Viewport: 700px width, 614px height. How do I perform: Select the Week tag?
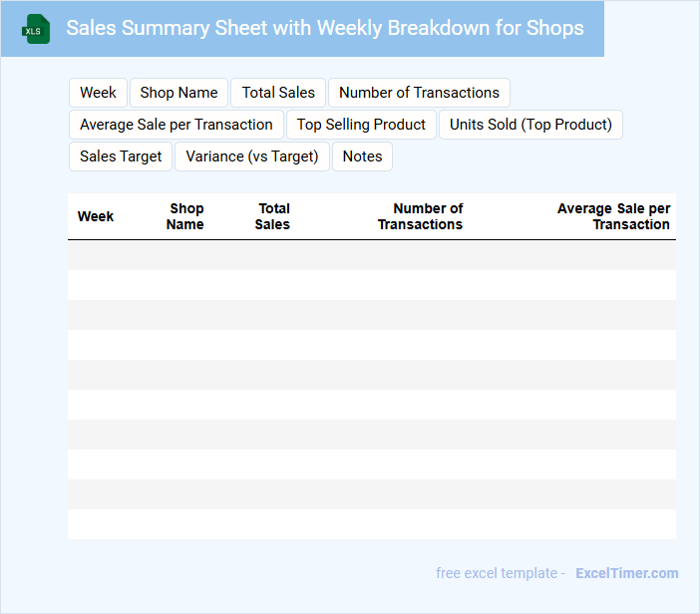(x=98, y=93)
